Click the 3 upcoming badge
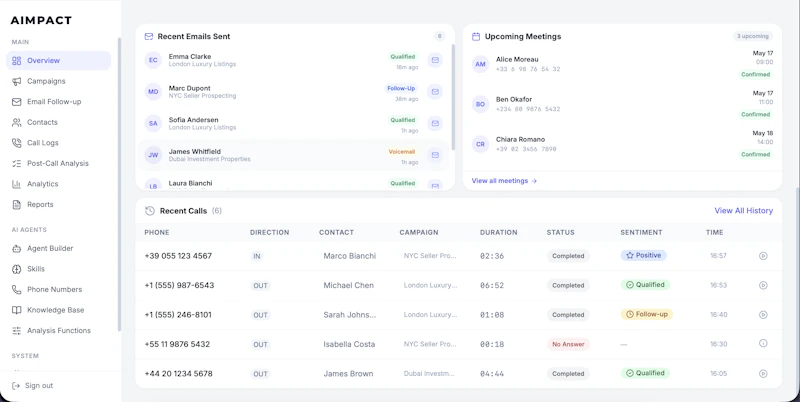Screen dimensions: 800x402 coord(753,36)
